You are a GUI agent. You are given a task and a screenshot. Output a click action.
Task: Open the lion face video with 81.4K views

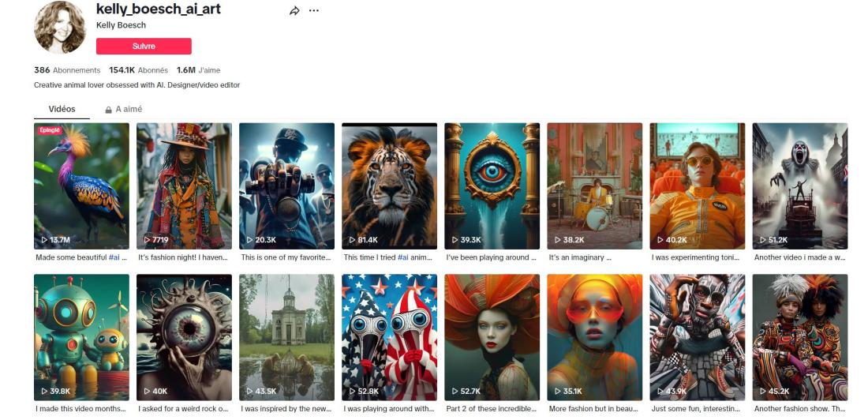click(389, 186)
